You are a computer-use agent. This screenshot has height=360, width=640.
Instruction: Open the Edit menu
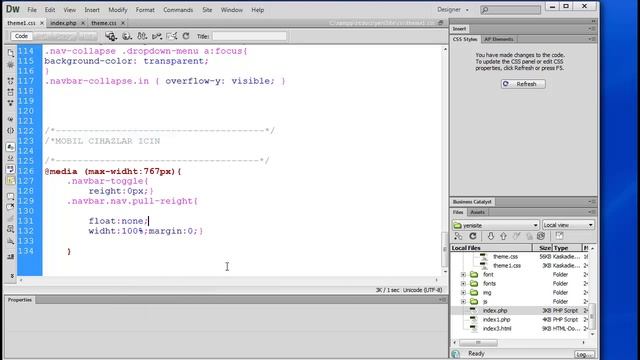click(x=50, y=10)
